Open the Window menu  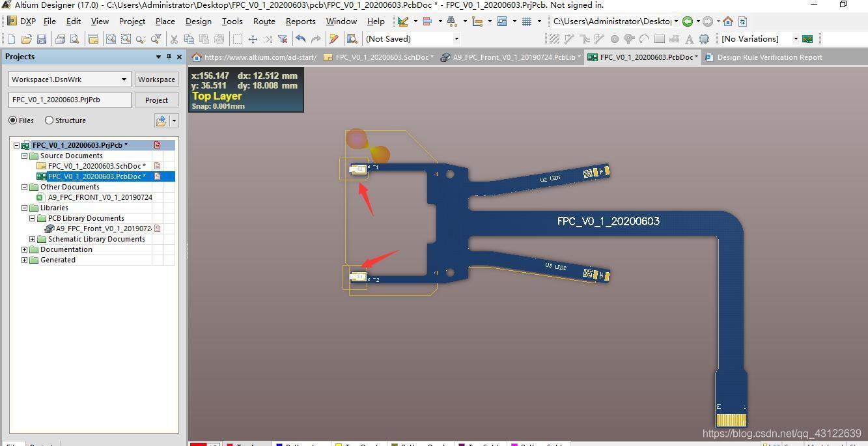pos(341,21)
